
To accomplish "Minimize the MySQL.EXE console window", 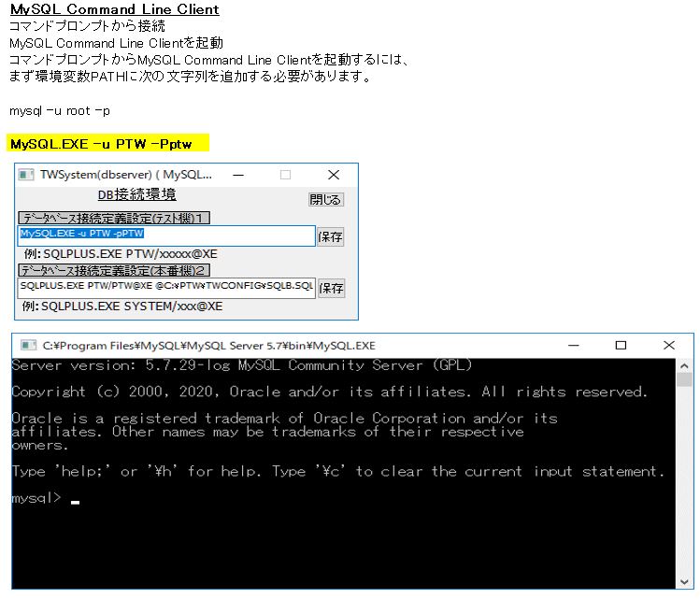I will [x=574, y=345].
